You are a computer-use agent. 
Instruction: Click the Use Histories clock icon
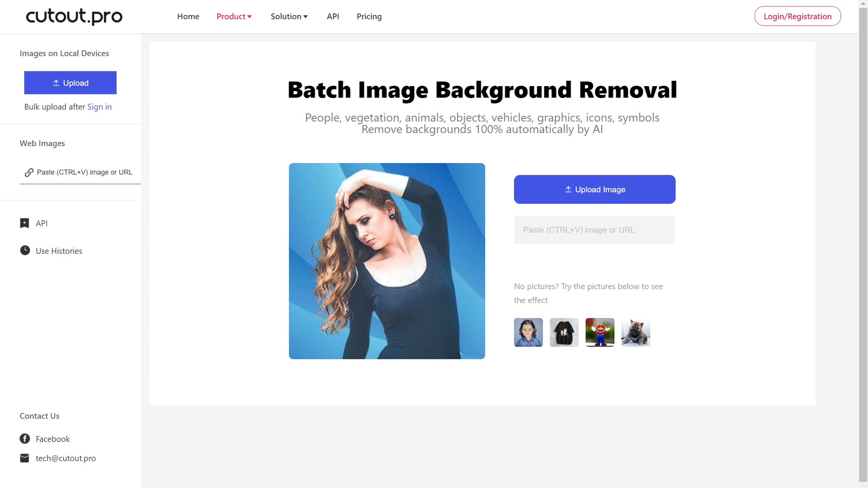click(x=25, y=250)
